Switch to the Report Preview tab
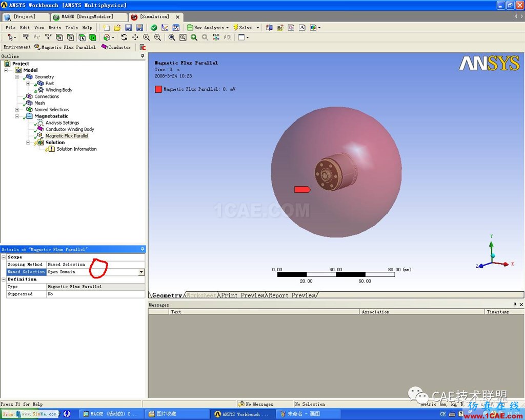Image resolution: width=525 pixels, height=420 pixels. coord(292,295)
